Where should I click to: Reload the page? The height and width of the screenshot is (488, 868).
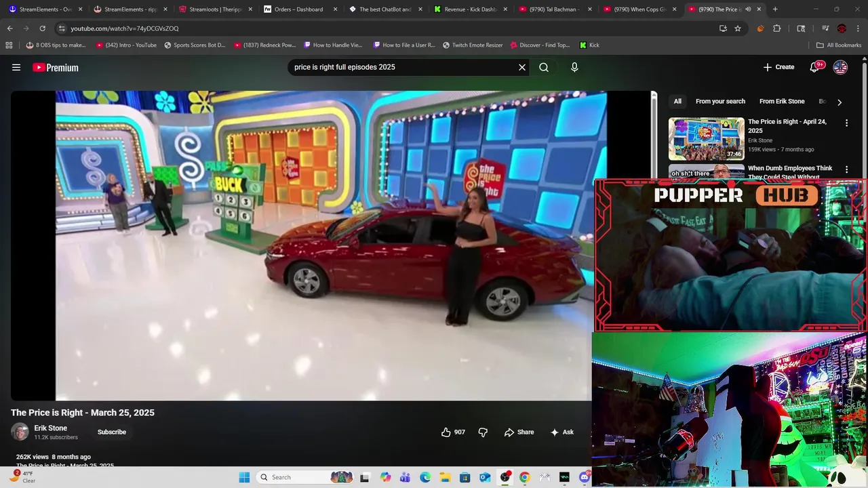click(x=42, y=28)
